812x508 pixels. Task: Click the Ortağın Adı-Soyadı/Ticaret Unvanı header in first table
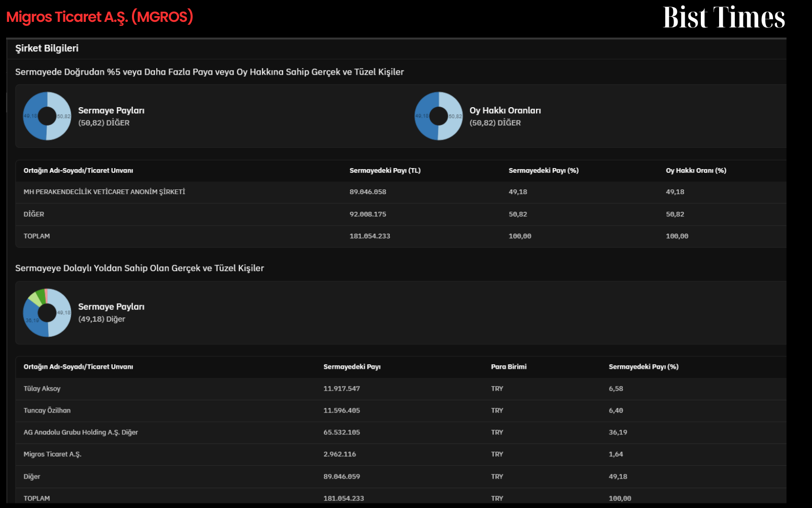click(x=78, y=171)
